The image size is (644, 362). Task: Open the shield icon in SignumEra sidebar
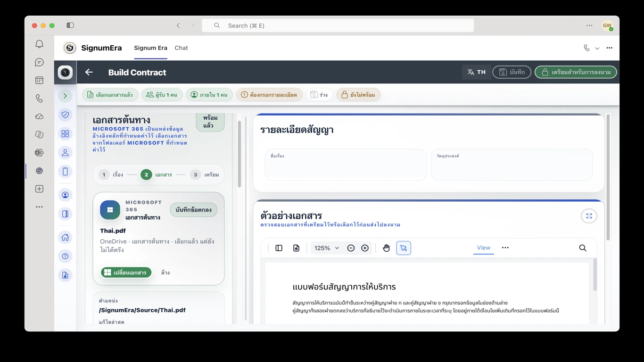tap(65, 115)
